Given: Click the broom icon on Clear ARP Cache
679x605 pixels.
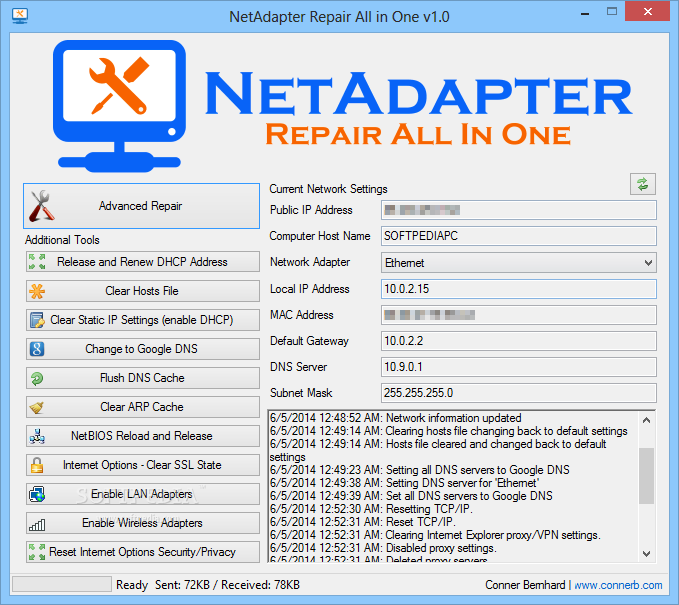Looking at the screenshot, I should point(37,407).
